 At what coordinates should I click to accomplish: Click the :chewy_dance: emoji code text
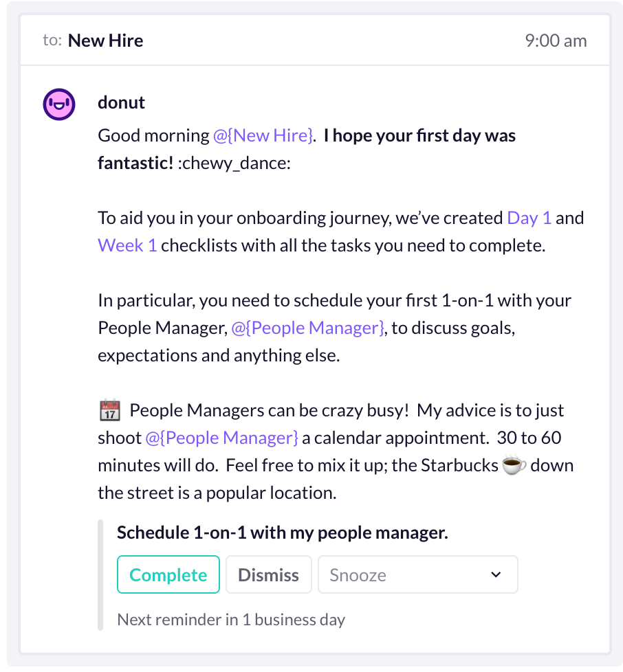click(x=234, y=164)
